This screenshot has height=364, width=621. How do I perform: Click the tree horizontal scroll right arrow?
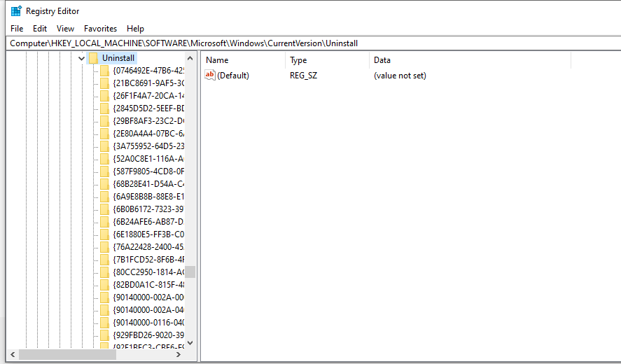[179, 354]
